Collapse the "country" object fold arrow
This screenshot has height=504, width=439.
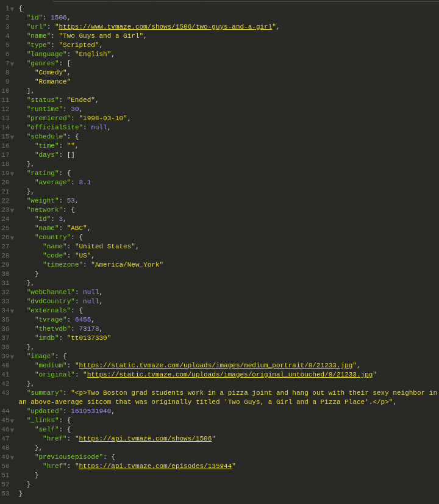point(12,238)
